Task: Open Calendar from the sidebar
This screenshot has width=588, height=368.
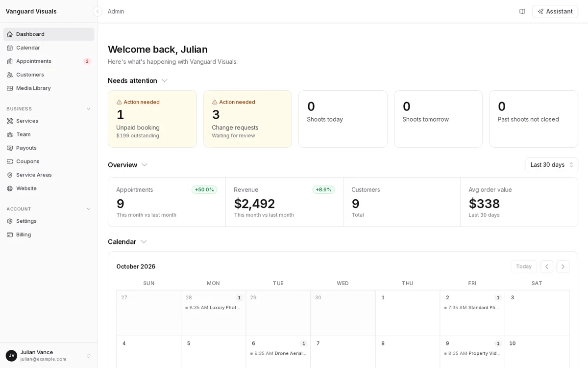Action: tap(49, 48)
